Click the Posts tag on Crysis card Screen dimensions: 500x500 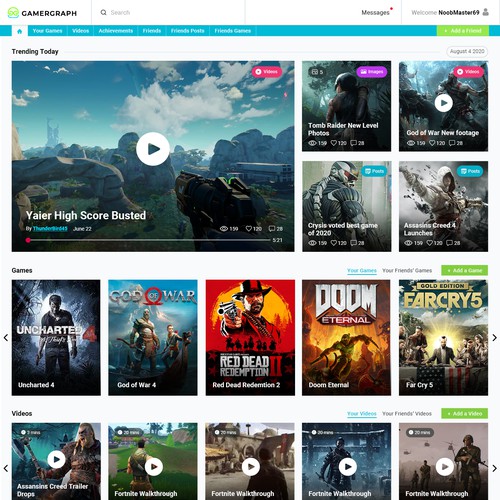pyautogui.click(x=374, y=171)
